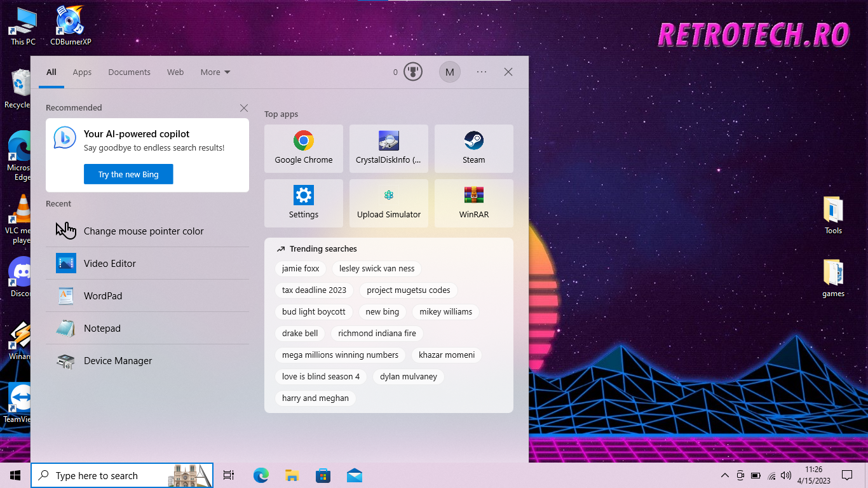Select bud light boycott trending search
The image size is (868, 488).
click(314, 312)
